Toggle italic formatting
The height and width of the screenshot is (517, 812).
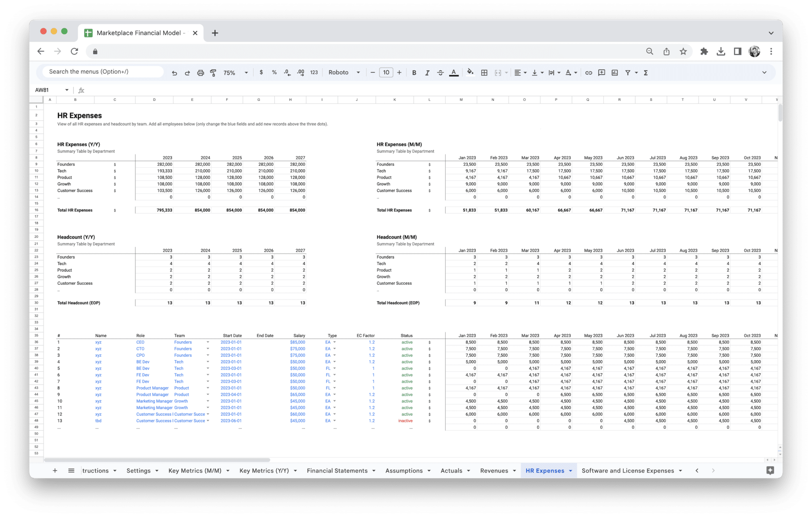[427, 73]
